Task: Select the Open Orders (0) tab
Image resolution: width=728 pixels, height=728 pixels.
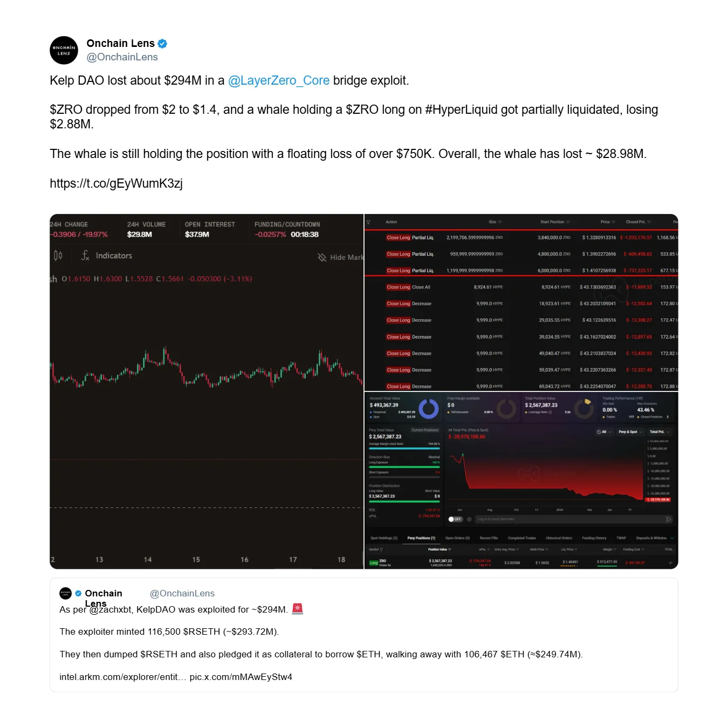Action: pos(457,538)
